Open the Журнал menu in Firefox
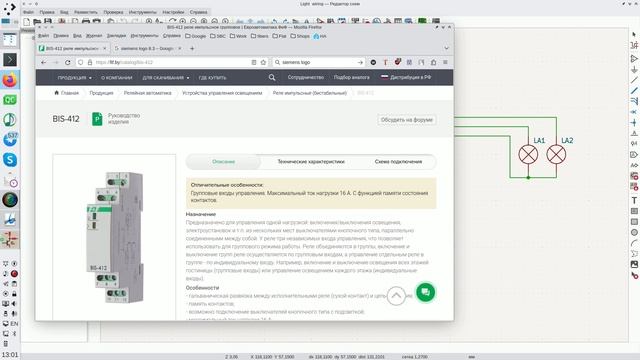 point(94,36)
